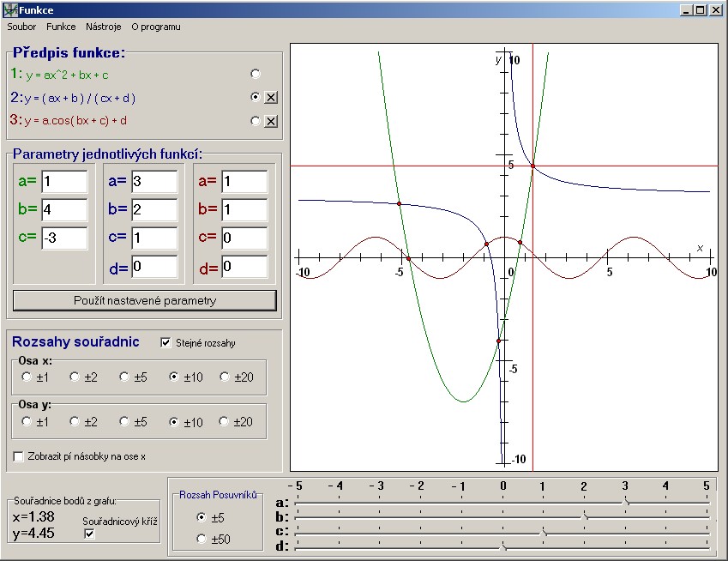The width and height of the screenshot is (728, 561).
Task: Click slider d thumb
Action: (502, 548)
